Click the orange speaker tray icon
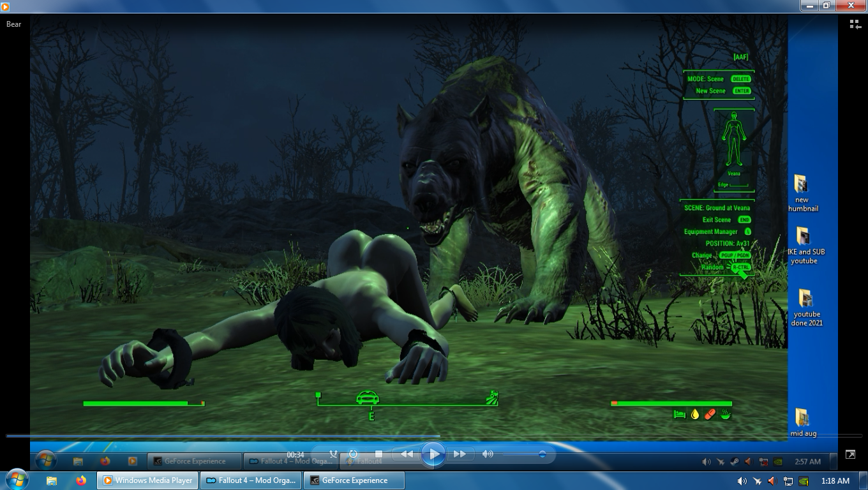The height and width of the screenshot is (490, 868). click(772, 481)
